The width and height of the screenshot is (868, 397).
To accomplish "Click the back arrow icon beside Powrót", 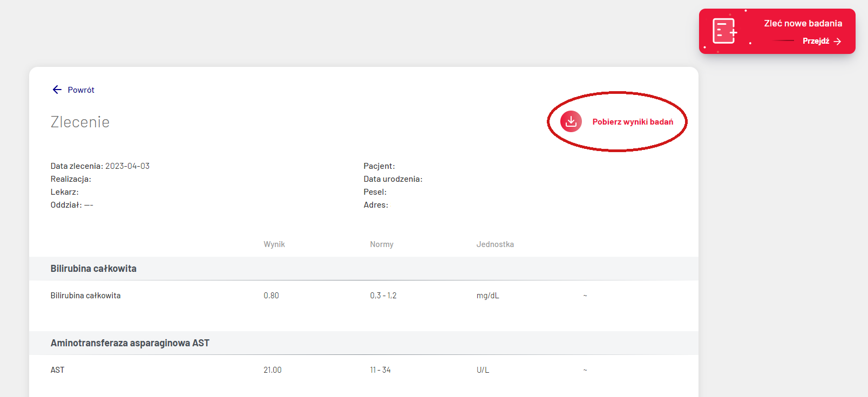I will click(57, 90).
